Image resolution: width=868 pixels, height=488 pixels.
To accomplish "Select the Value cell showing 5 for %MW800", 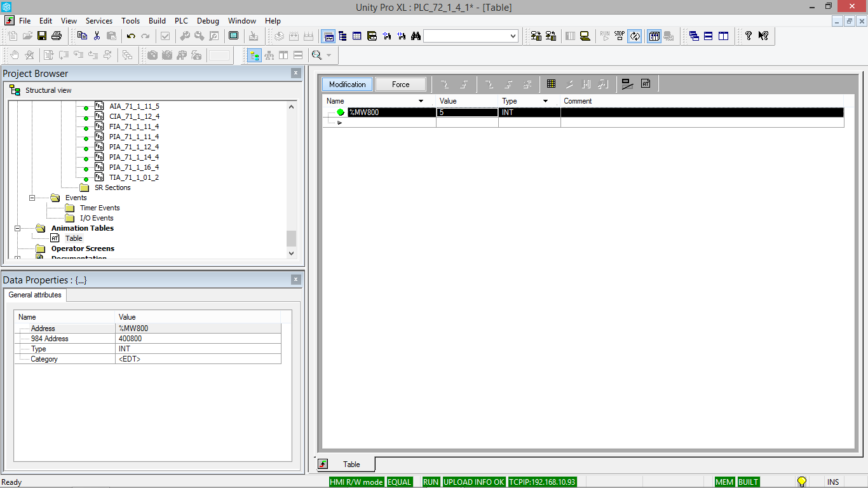I will click(467, 112).
